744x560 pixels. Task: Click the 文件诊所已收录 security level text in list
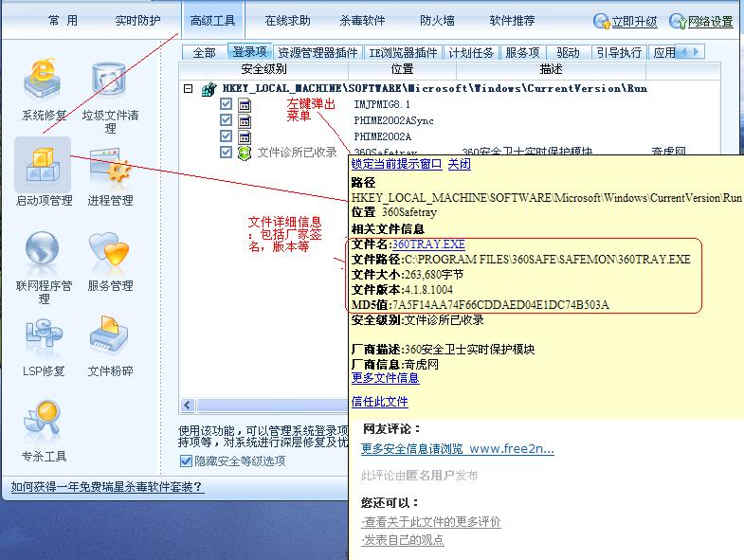pos(297,153)
